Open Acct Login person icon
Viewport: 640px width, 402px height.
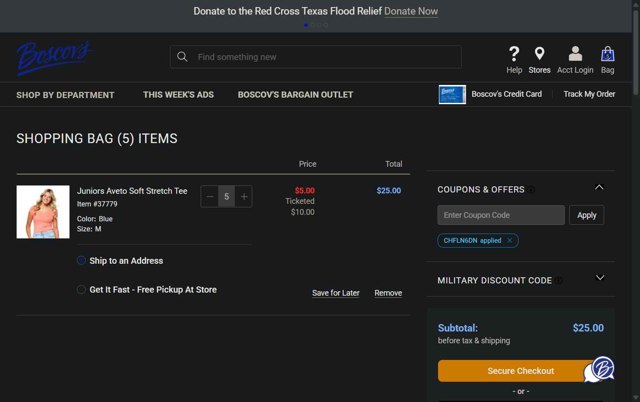[x=575, y=53]
